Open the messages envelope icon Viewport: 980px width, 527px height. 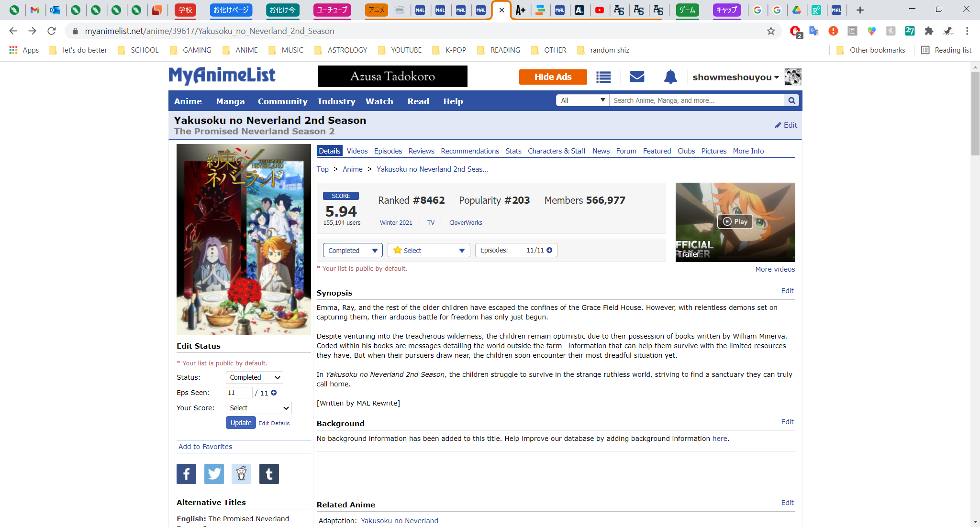point(637,77)
